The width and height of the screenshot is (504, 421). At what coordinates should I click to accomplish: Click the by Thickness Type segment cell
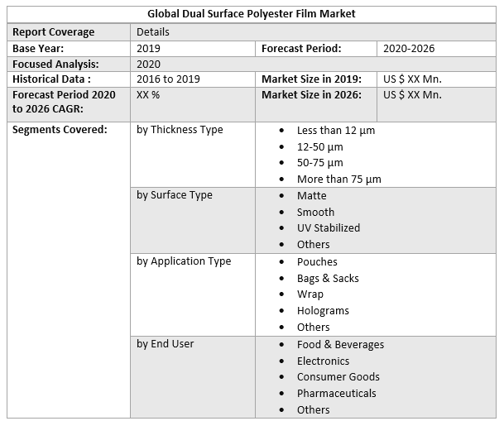coord(180,130)
